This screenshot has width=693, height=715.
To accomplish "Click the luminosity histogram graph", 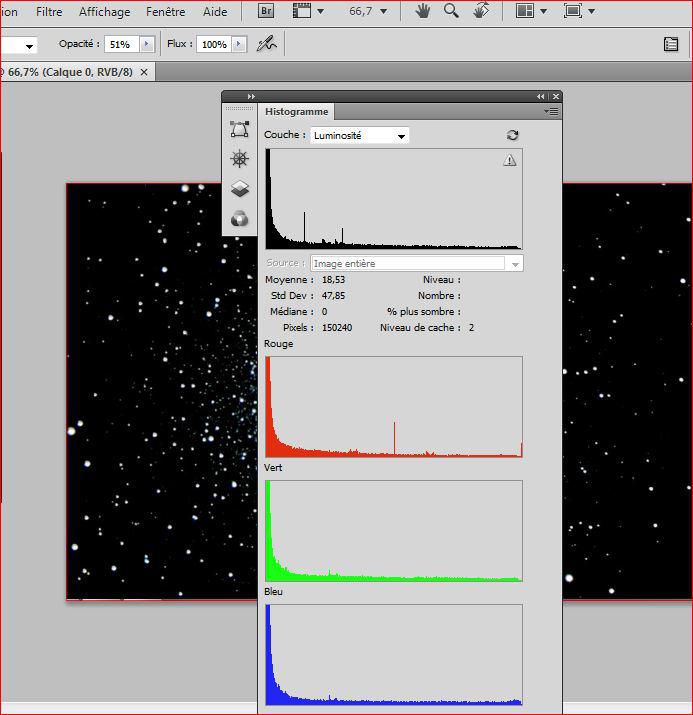I will coord(394,199).
